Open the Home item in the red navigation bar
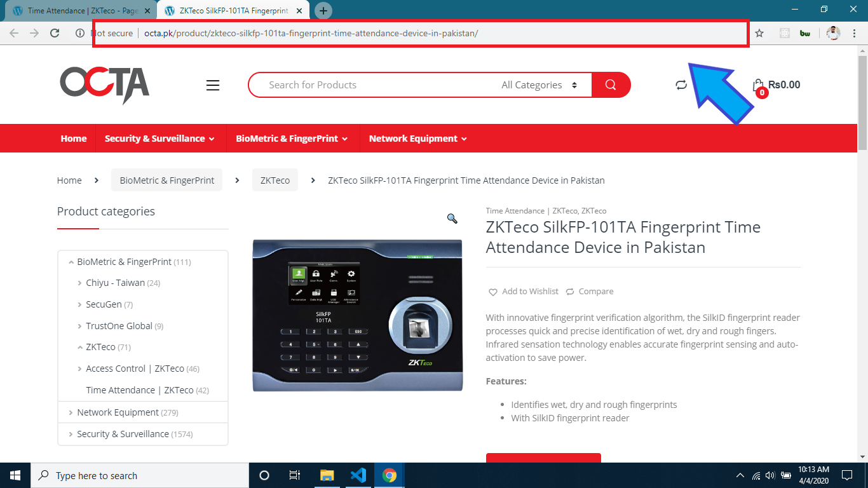The image size is (868, 488). [x=74, y=139]
